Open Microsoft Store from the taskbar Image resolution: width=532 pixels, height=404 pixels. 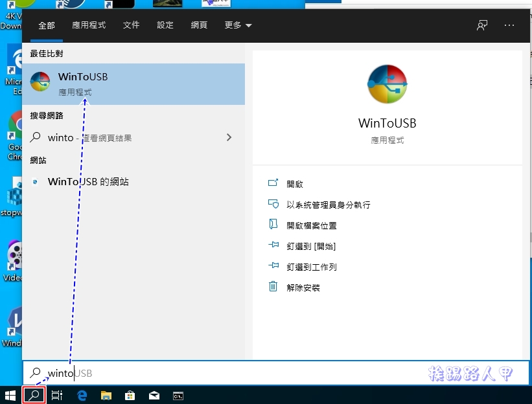click(x=130, y=395)
